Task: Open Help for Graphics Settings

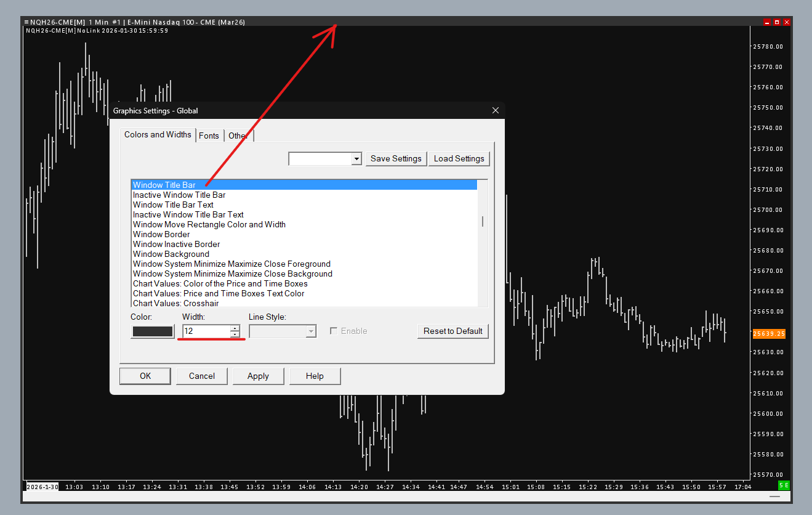Action: pyautogui.click(x=315, y=376)
